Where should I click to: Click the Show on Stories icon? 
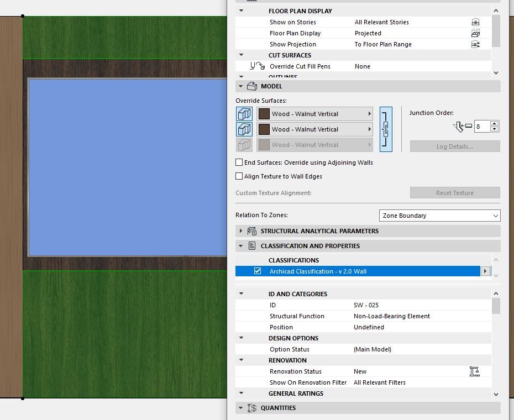coord(475,22)
